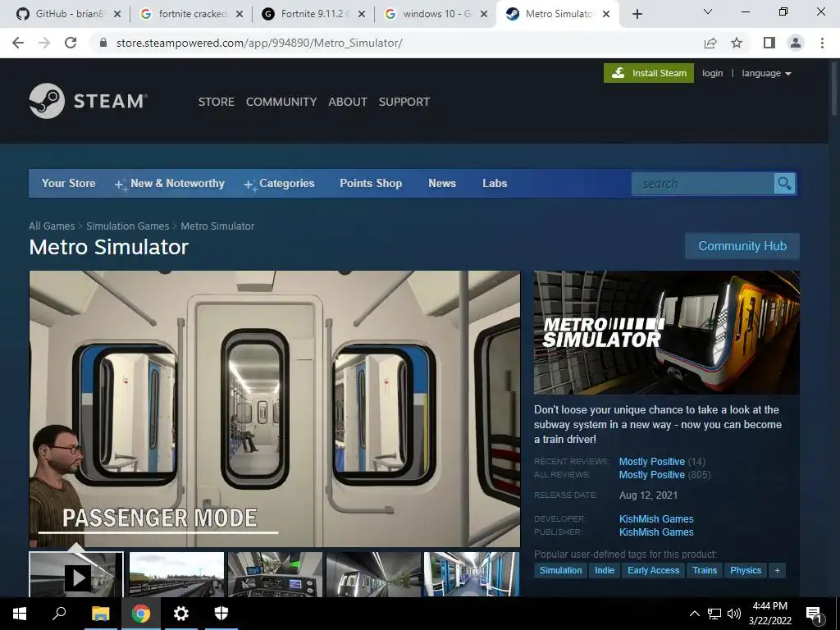This screenshot has width=840, height=630.
Task: Open File Explorer from taskbar
Action: click(100, 614)
